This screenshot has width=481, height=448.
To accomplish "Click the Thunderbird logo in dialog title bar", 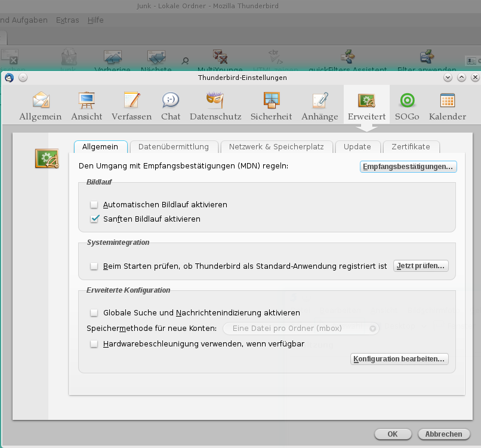I will pyautogui.click(x=9, y=78).
